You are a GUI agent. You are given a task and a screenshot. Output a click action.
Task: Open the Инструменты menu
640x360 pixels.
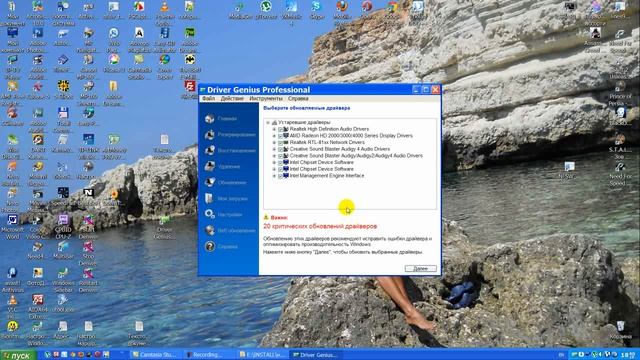click(266, 98)
